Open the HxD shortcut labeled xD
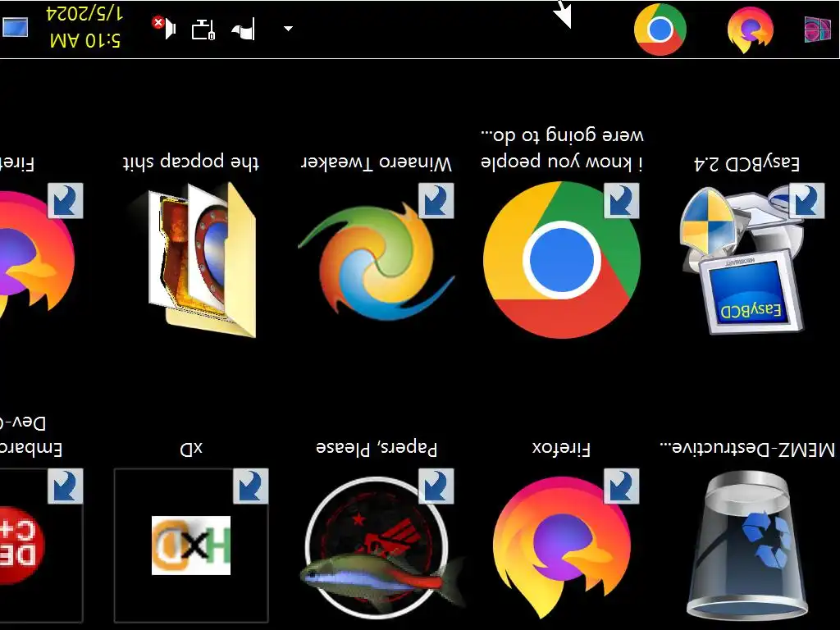Viewport: 840px width, 630px height. [x=191, y=545]
